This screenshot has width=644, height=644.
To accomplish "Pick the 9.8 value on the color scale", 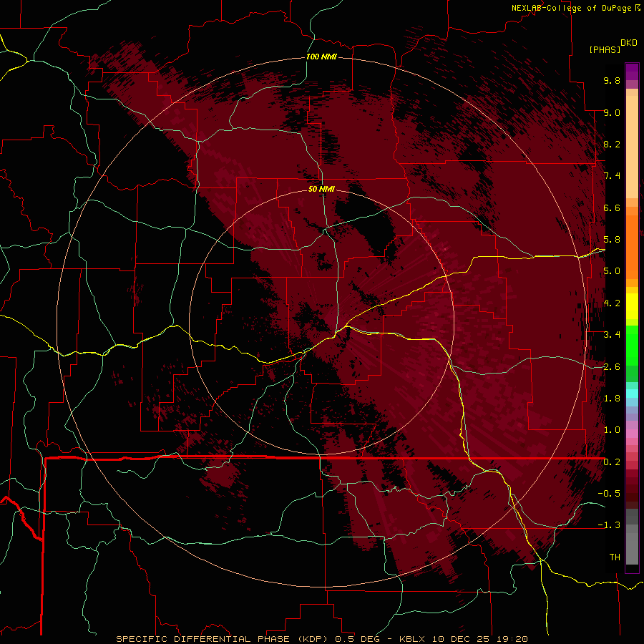I will (x=612, y=80).
